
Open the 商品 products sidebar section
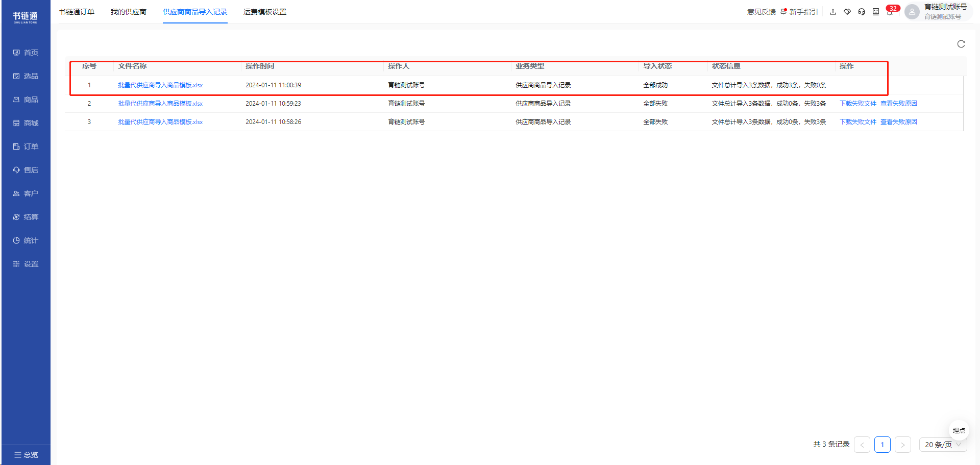[x=26, y=100]
